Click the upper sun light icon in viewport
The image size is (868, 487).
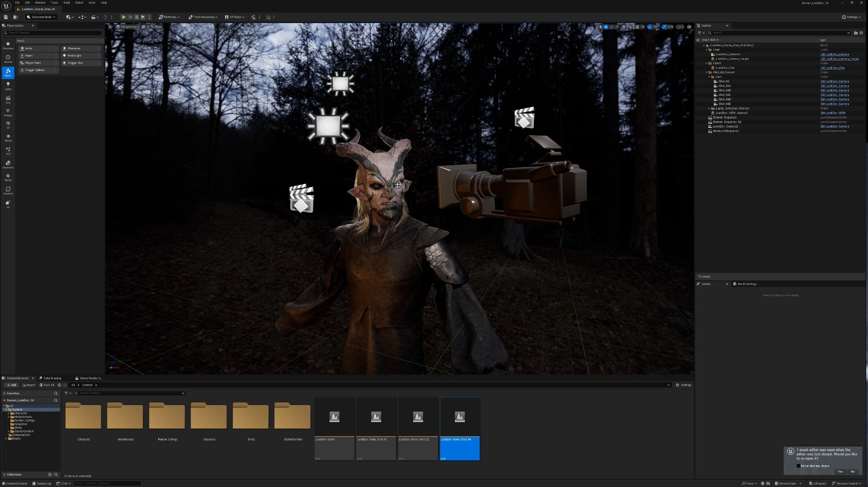(x=340, y=84)
